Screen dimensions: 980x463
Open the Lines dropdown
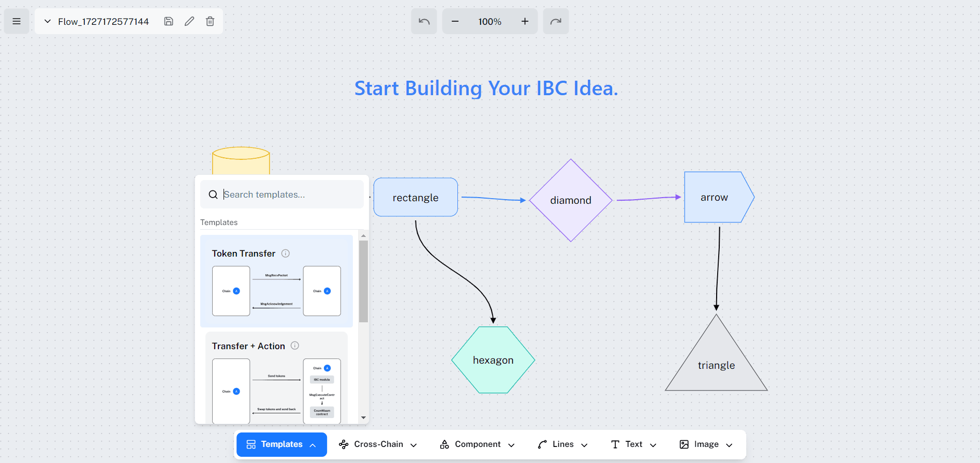(563, 444)
